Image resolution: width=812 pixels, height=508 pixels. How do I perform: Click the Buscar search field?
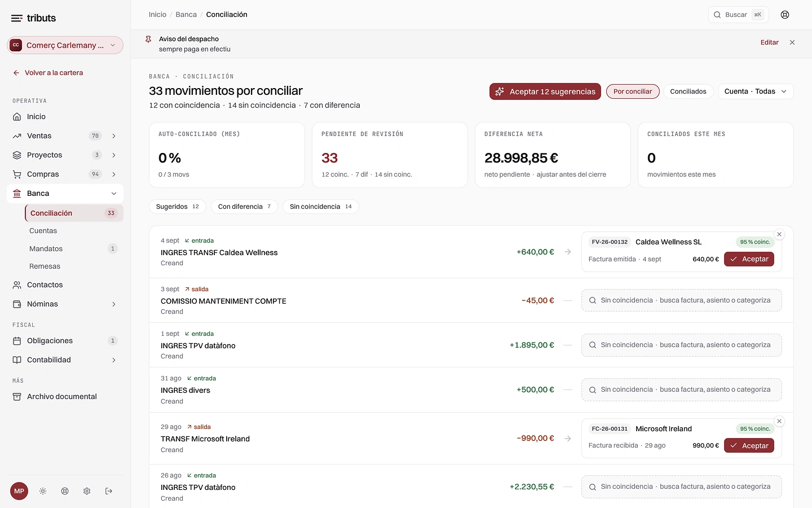(x=738, y=15)
